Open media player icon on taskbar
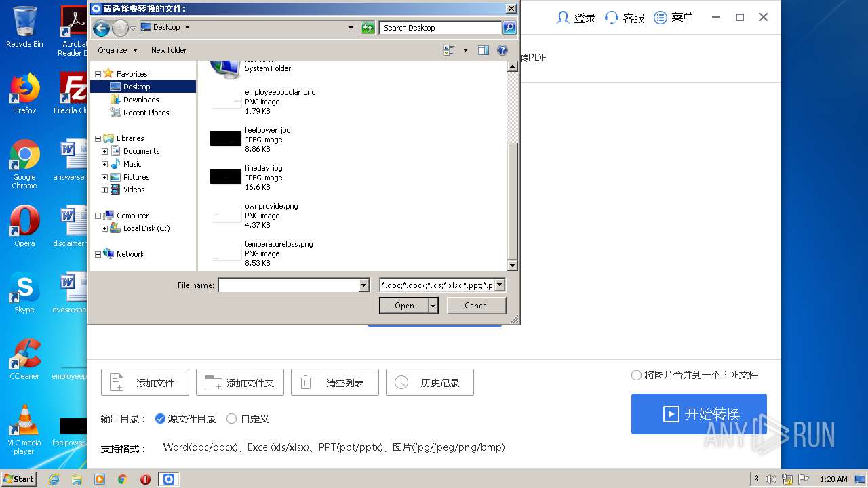This screenshot has width=868, height=488. [100, 479]
